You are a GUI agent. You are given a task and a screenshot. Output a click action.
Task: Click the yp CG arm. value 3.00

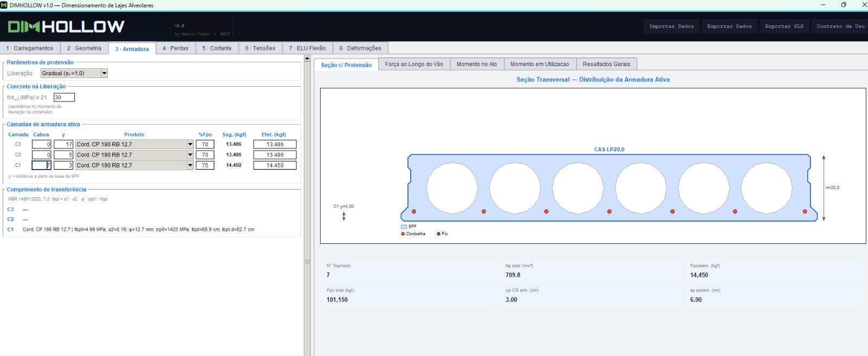(511, 300)
